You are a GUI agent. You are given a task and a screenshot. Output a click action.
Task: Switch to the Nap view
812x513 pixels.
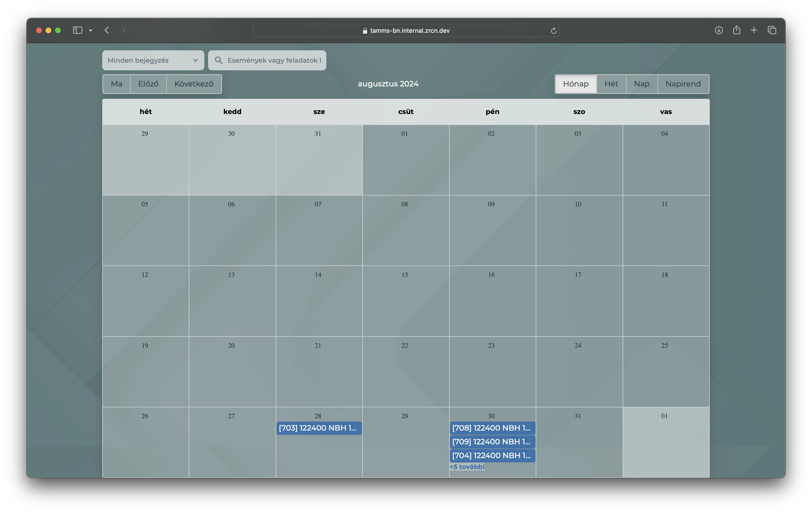[642, 84]
